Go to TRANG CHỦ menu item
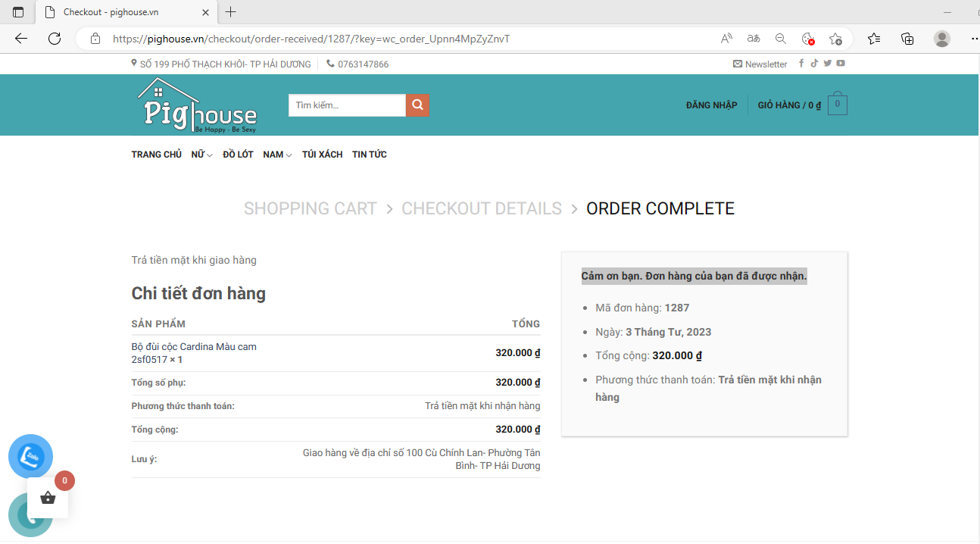The height and width of the screenshot is (544, 980). 156,155
